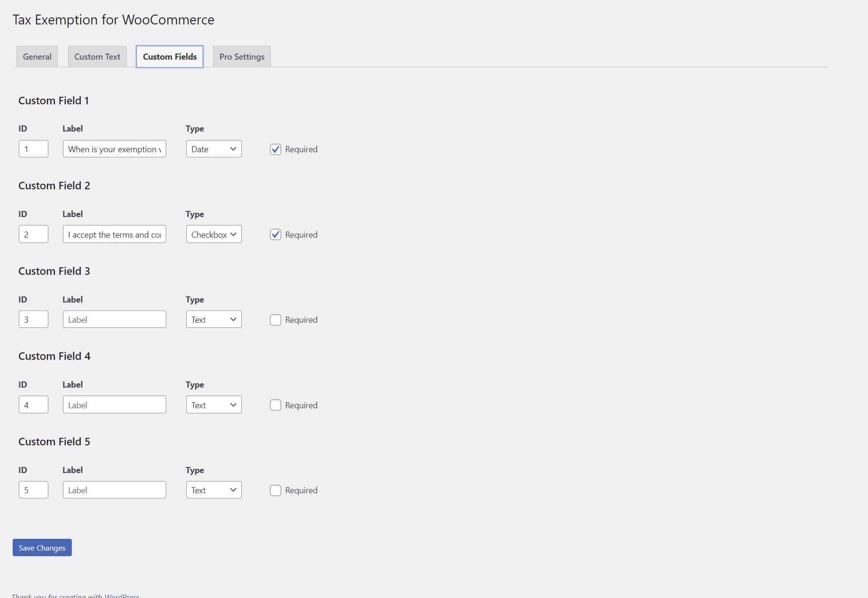Click the Custom Field 2 heading

(x=54, y=186)
